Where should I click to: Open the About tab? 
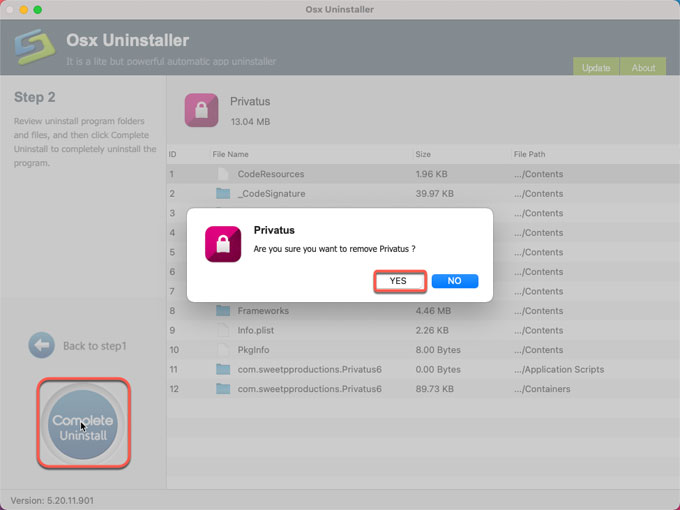click(x=643, y=67)
